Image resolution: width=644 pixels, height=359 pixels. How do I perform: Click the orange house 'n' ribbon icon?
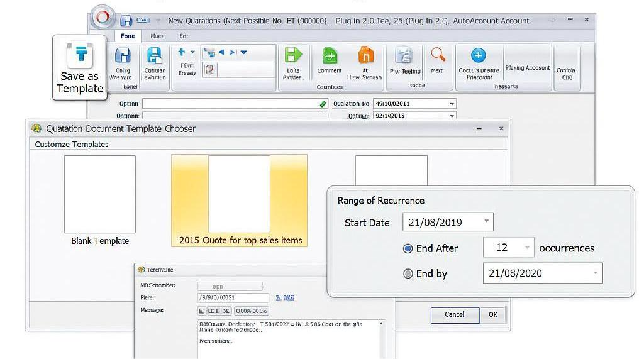pyautogui.click(x=365, y=55)
